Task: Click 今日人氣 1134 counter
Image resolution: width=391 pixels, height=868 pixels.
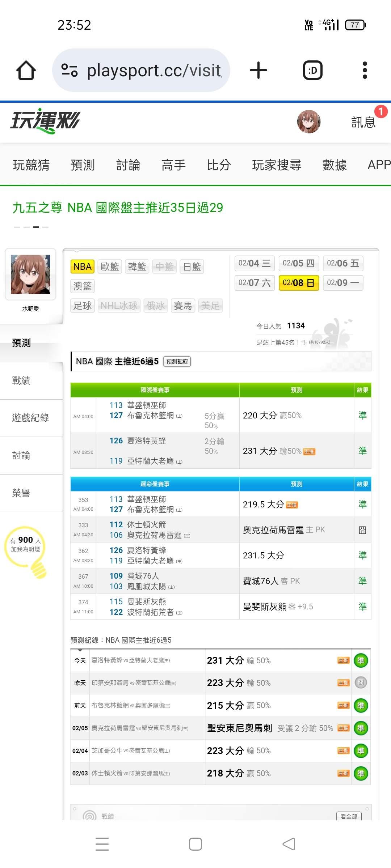Action: [x=281, y=326]
